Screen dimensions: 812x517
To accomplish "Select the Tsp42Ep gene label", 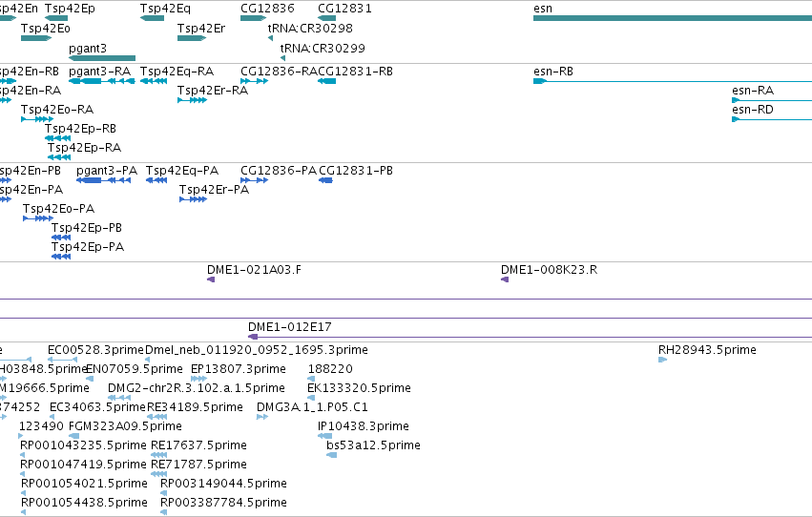I will pos(70,9).
